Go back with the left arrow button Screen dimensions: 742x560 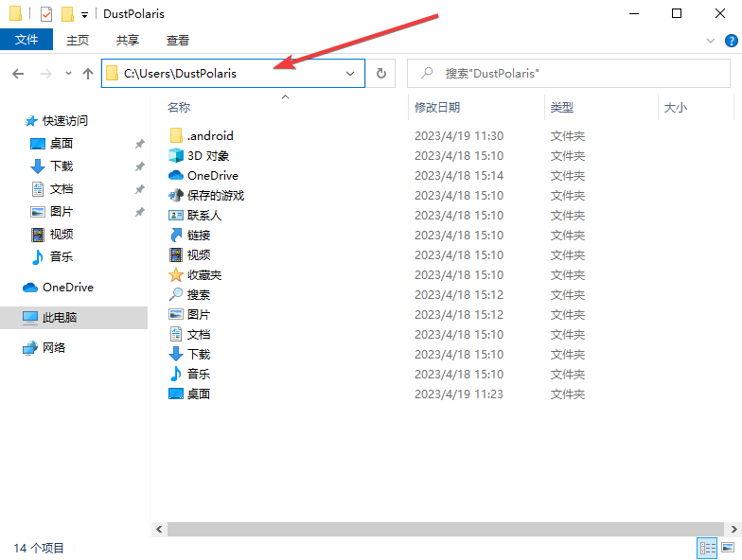(x=18, y=74)
